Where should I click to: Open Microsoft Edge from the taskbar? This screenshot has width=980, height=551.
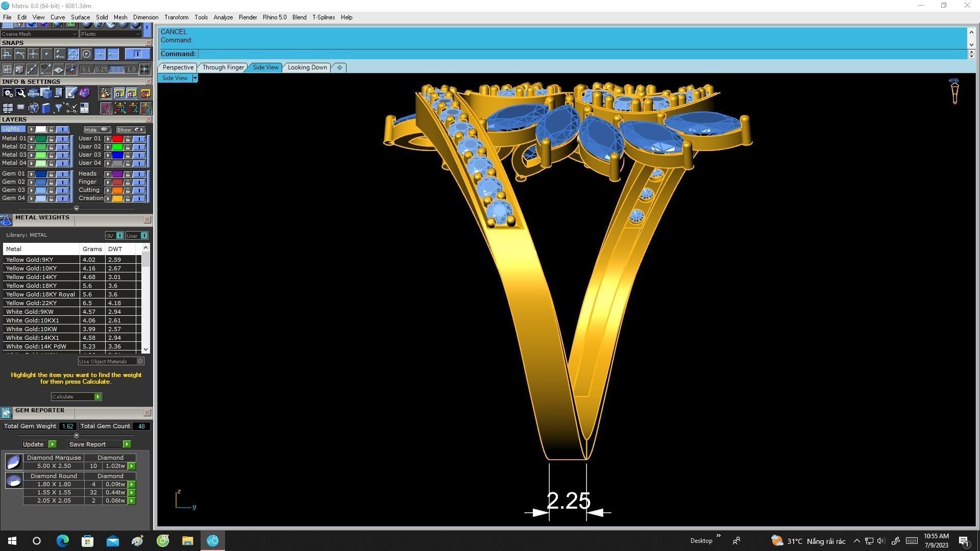[62, 541]
